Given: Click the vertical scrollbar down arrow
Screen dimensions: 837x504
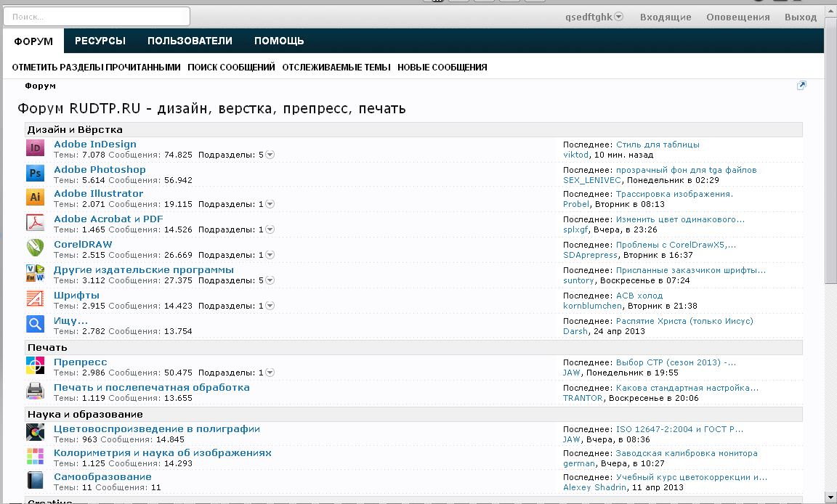Looking at the screenshot, I should click(831, 498).
